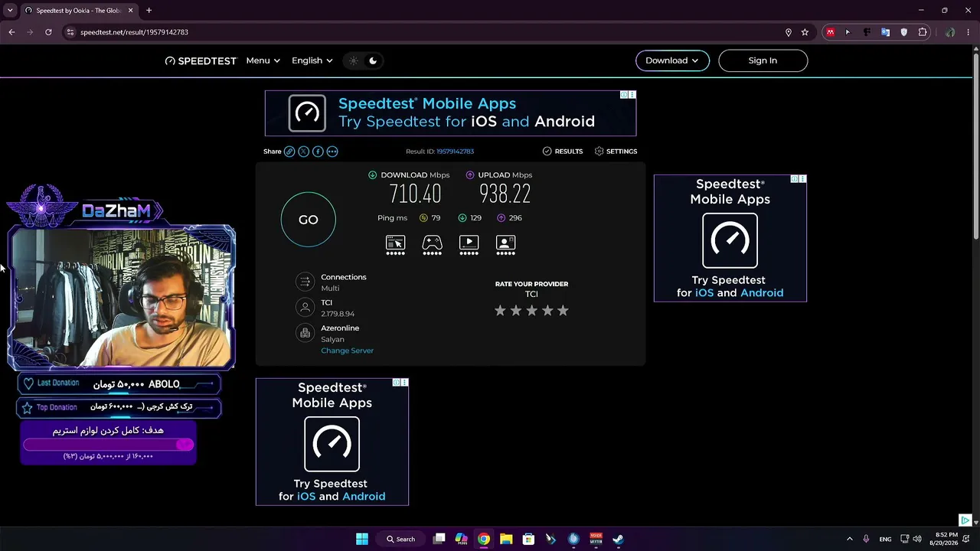
Task: Click the TCI provider user icon
Action: tap(305, 308)
